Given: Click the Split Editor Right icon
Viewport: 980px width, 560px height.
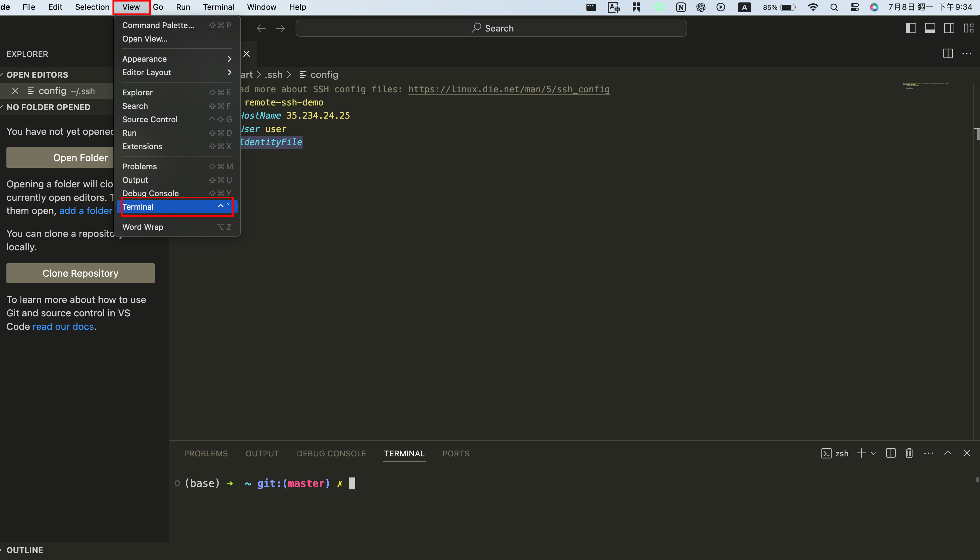Looking at the screenshot, I should [x=948, y=54].
